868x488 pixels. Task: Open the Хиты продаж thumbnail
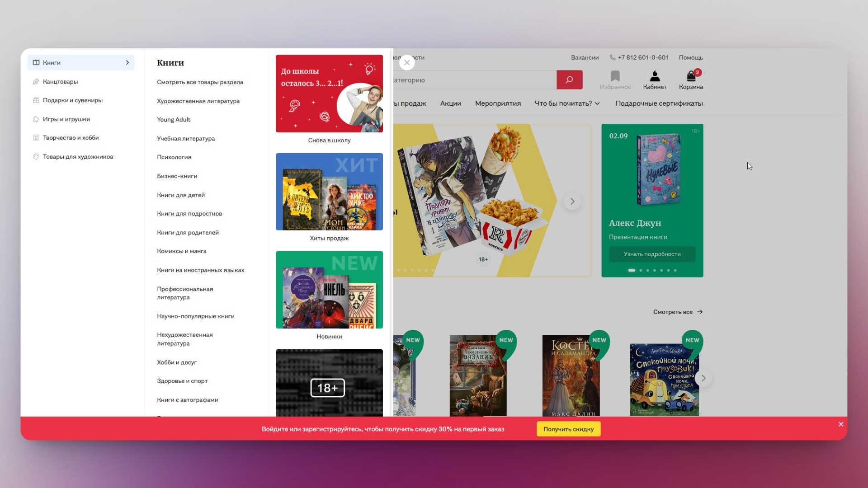329,192
